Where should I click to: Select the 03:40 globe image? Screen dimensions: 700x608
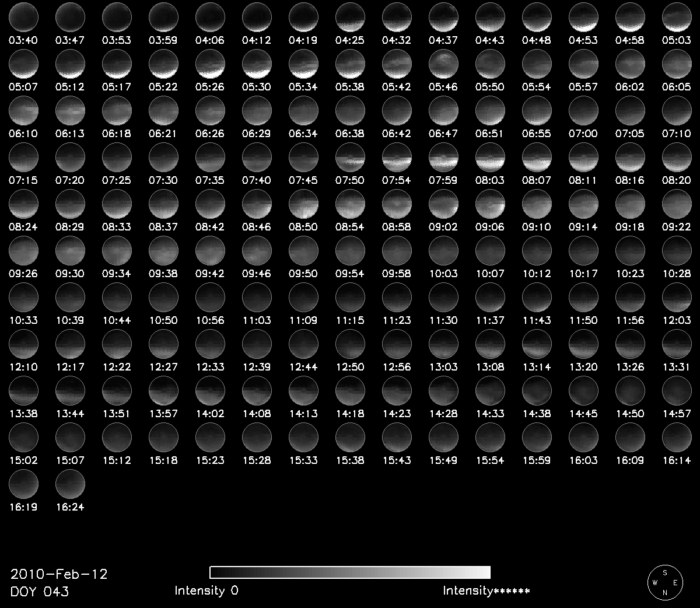(23, 17)
